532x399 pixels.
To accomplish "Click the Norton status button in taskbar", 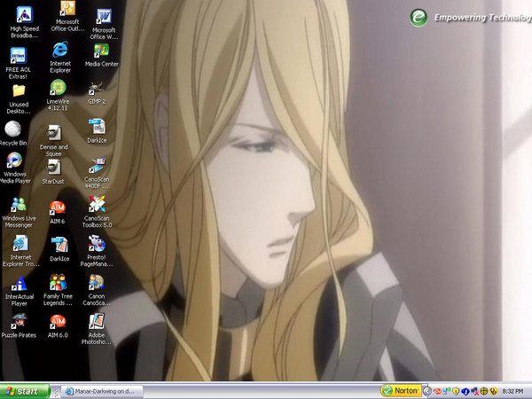I will (x=401, y=391).
